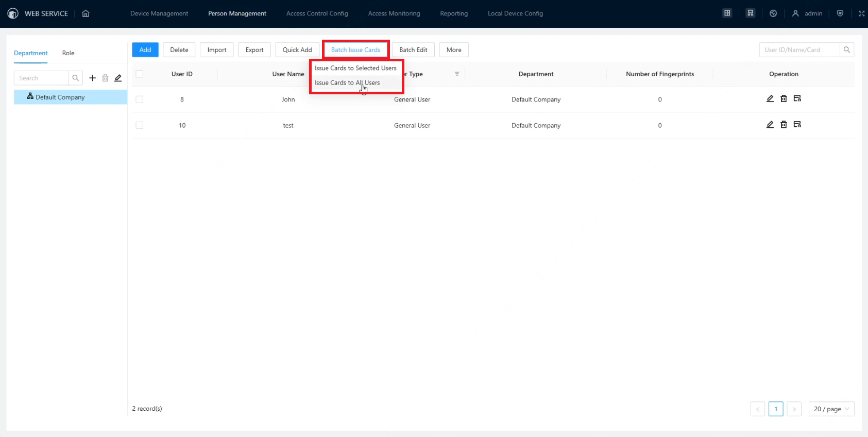Image resolution: width=868 pixels, height=437 pixels.
Task: Open the User Type filter icon
Action: coord(457,74)
